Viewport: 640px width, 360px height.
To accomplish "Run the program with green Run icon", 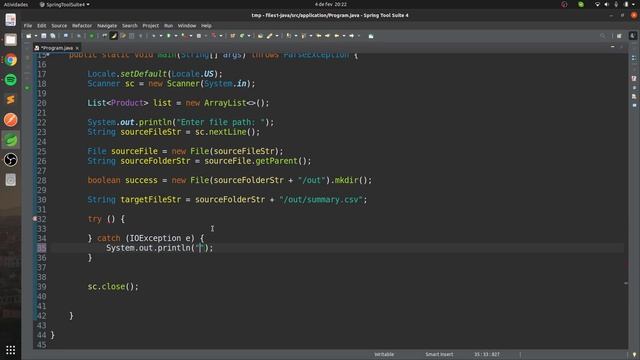I will [169, 36].
